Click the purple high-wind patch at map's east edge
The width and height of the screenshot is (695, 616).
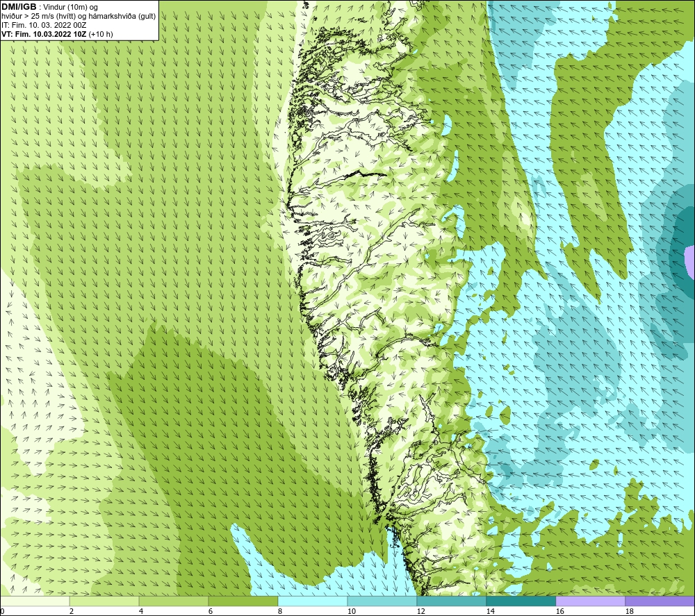click(689, 263)
